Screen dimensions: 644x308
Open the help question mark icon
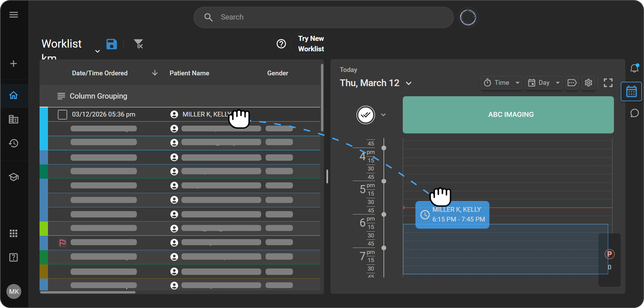click(281, 44)
